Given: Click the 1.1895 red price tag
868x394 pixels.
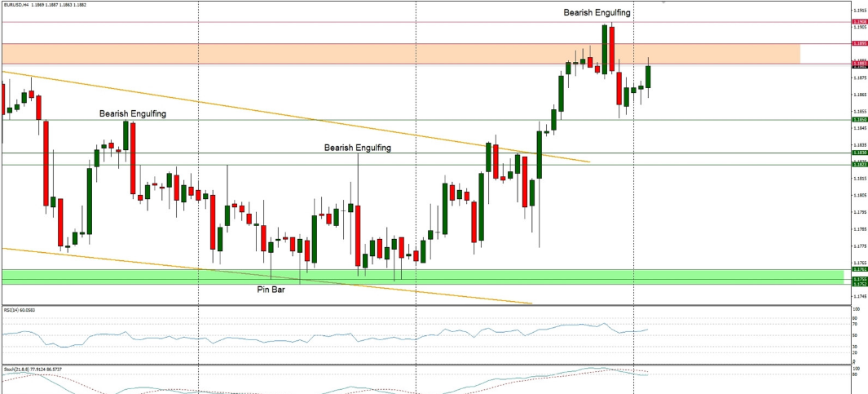Looking at the screenshot, I should [x=858, y=43].
